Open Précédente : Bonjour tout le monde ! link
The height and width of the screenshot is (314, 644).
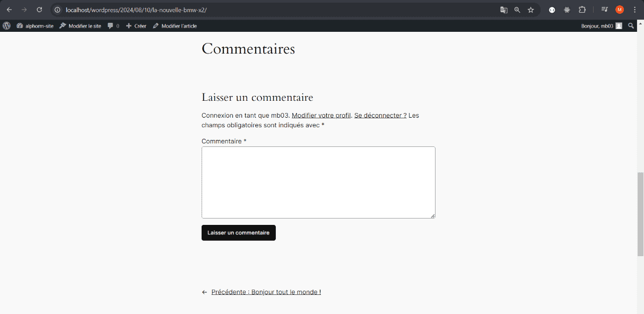(266, 292)
